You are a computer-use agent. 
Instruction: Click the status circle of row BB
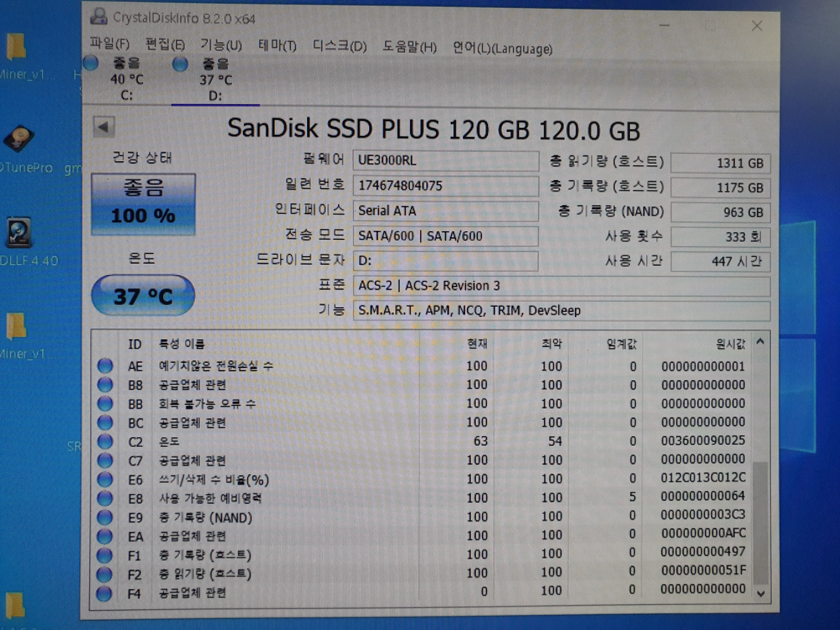105,403
